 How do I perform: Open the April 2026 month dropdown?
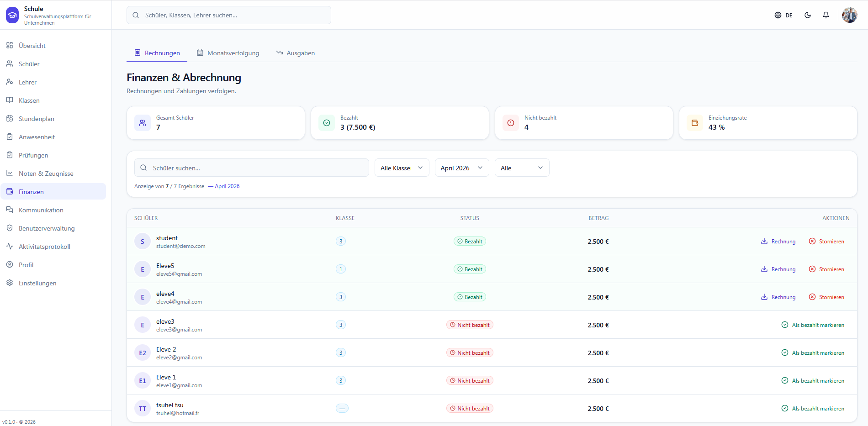coord(462,168)
